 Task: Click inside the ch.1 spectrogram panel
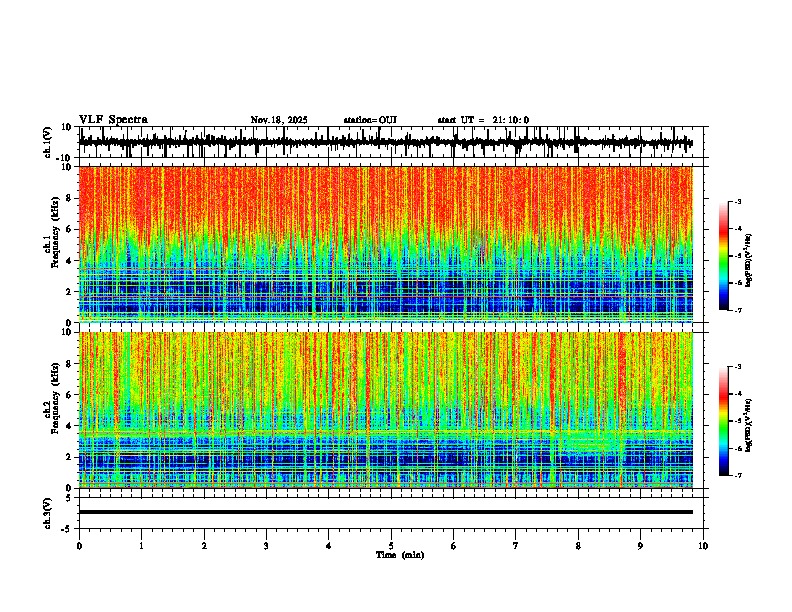[386, 244]
